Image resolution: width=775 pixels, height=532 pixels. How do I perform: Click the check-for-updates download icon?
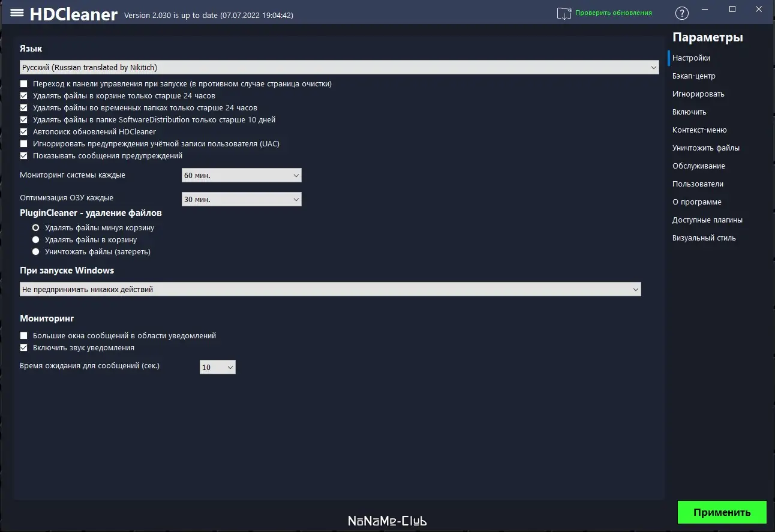(564, 13)
